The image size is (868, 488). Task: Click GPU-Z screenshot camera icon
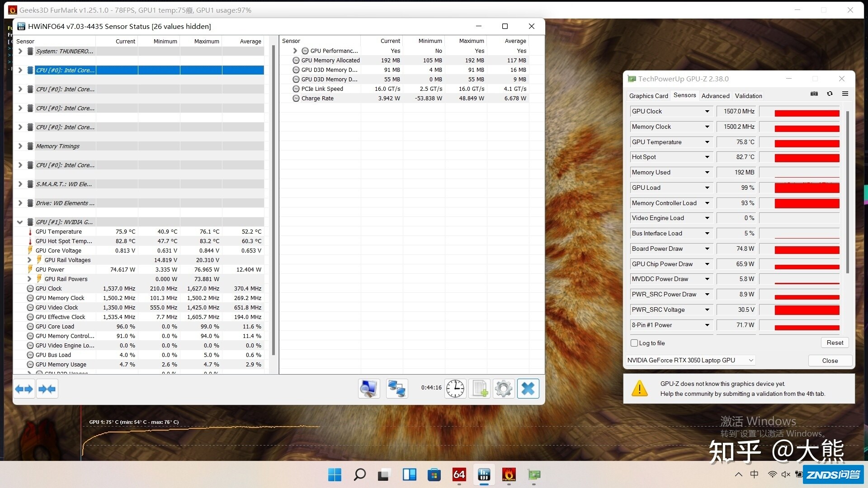point(814,94)
